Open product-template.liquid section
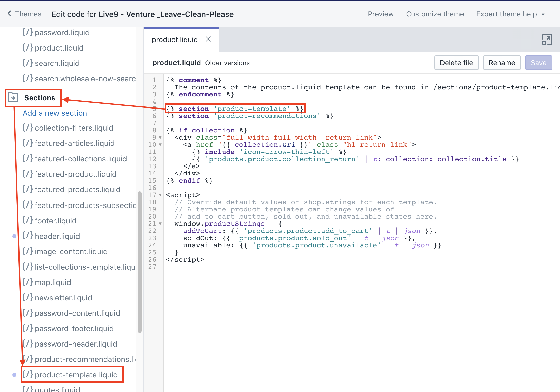 point(76,375)
